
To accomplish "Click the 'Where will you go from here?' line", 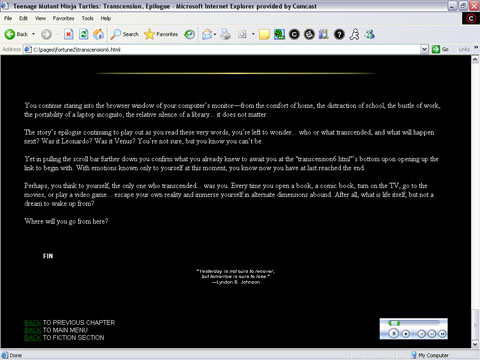I will [66, 221].
